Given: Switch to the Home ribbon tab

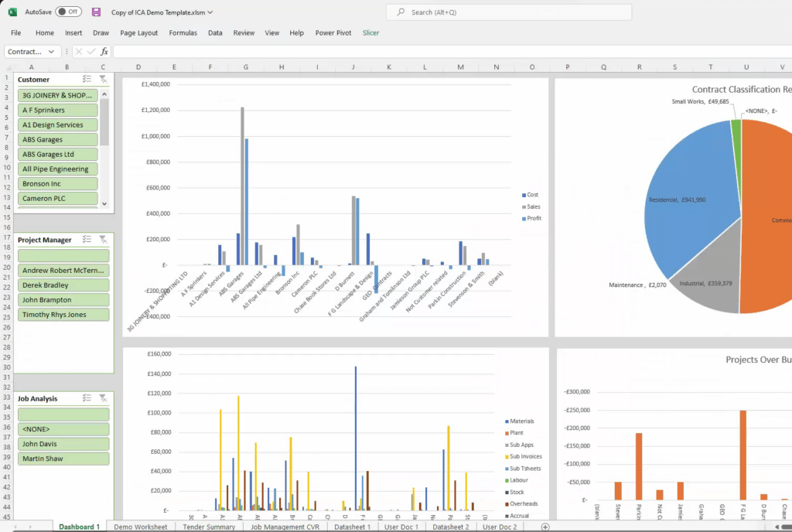Looking at the screenshot, I should click(x=45, y=32).
